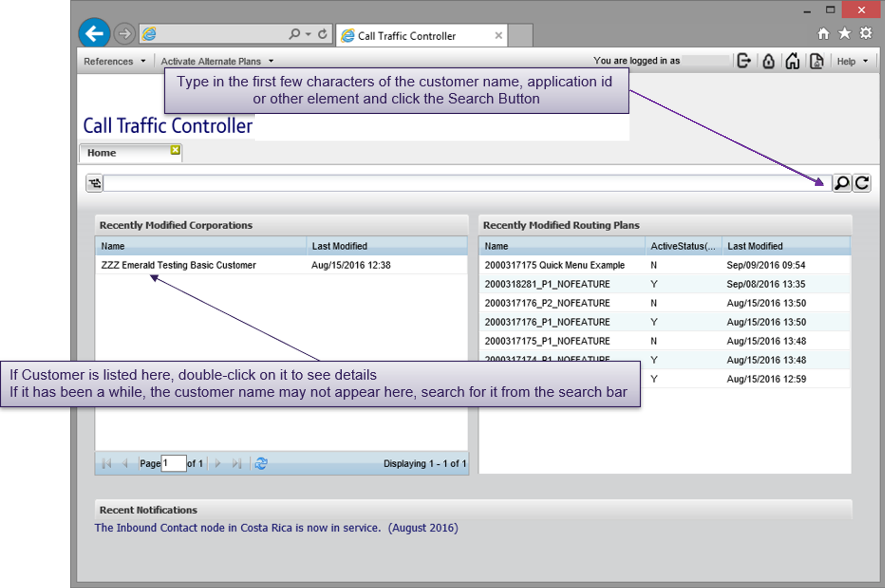Select ZZZ Emerald Testing Basic Customer row
The image size is (885, 588).
click(x=281, y=265)
